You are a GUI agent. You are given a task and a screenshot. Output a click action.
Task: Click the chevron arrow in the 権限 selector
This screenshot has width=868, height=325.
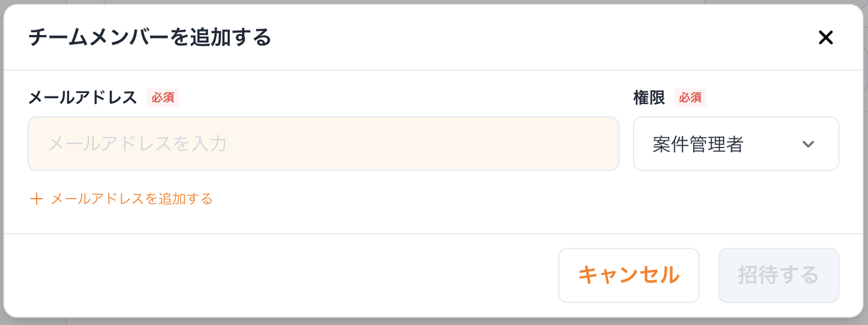pos(808,144)
